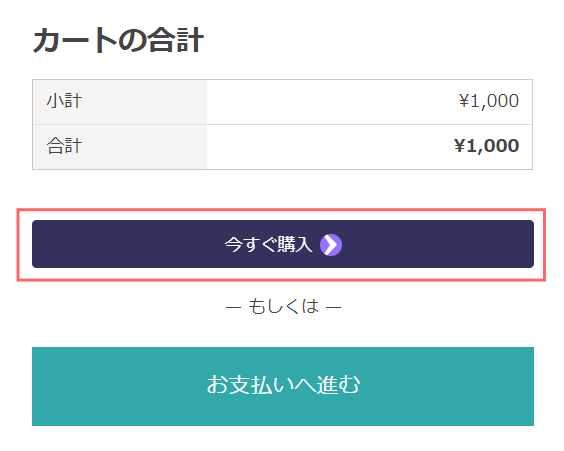Click the 小計 label cell

[x=120, y=102]
